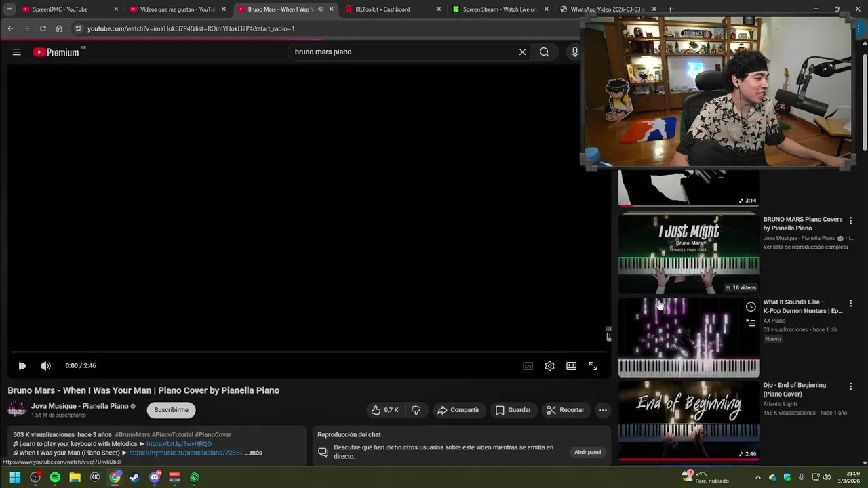Toggle subtitles in the player
Screen dimensions: 868x488
(x=528, y=366)
